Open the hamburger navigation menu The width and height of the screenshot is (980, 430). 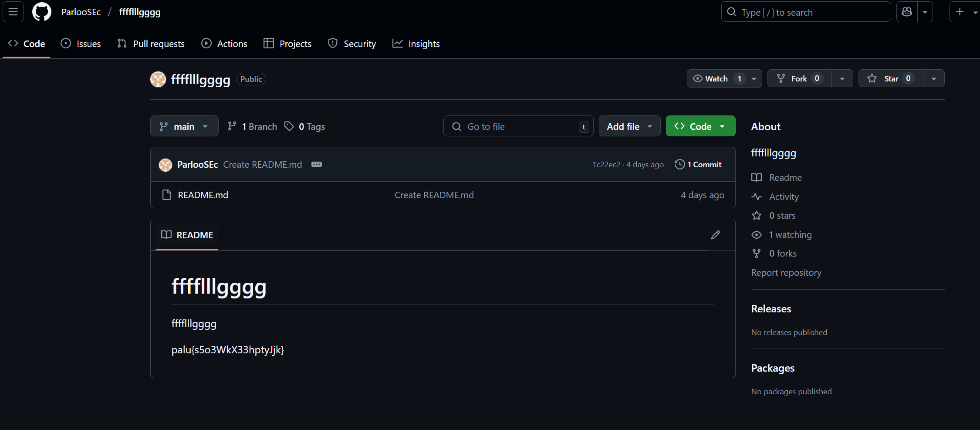click(13, 12)
